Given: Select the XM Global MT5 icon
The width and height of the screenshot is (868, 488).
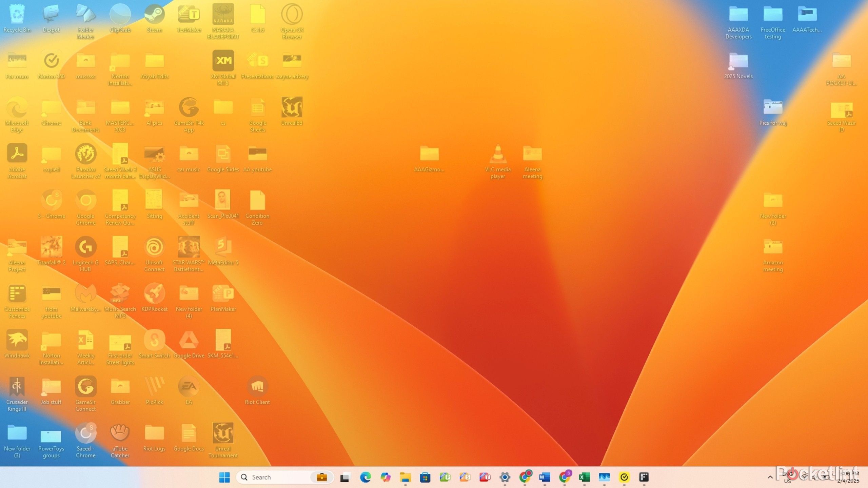Looking at the screenshot, I should (223, 68).
